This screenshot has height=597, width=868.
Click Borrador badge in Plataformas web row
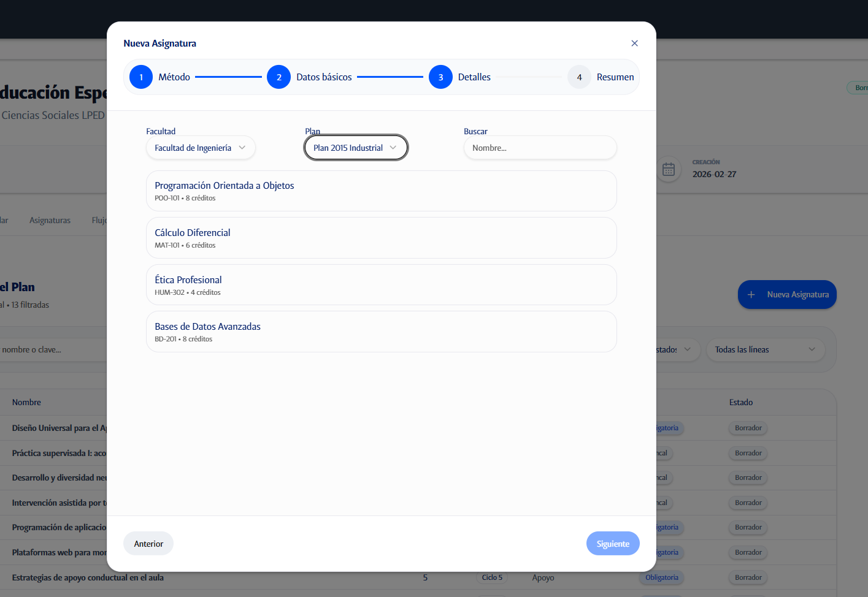pyautogui.click(x=748, y=552)
